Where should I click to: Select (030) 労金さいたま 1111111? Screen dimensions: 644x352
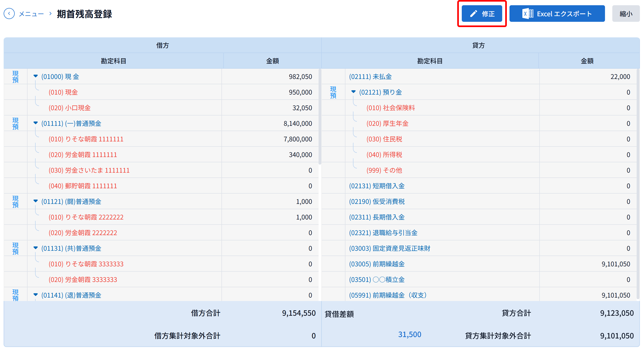coord(89,170)
